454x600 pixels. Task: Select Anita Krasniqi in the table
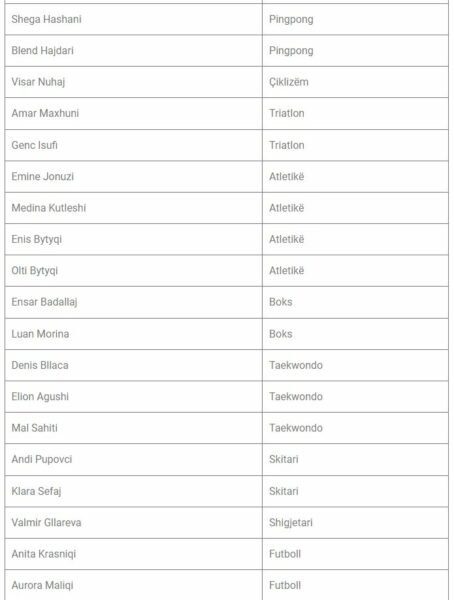tap(134, 554)
